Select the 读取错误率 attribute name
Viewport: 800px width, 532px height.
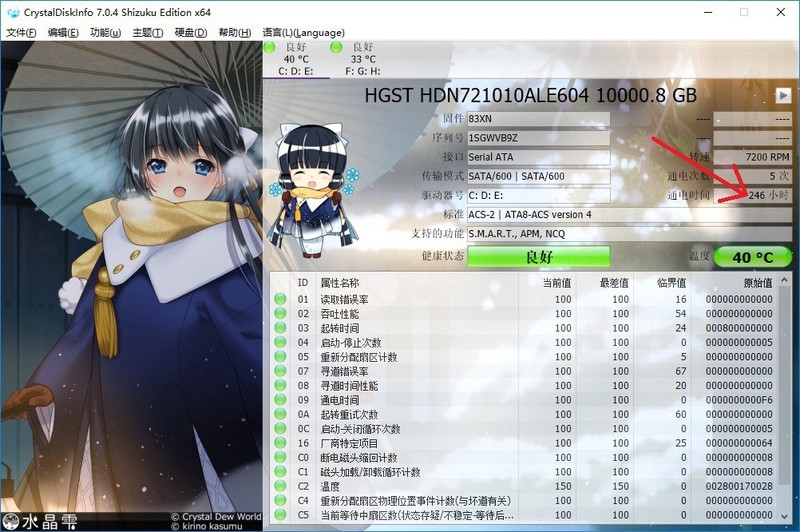344,299
